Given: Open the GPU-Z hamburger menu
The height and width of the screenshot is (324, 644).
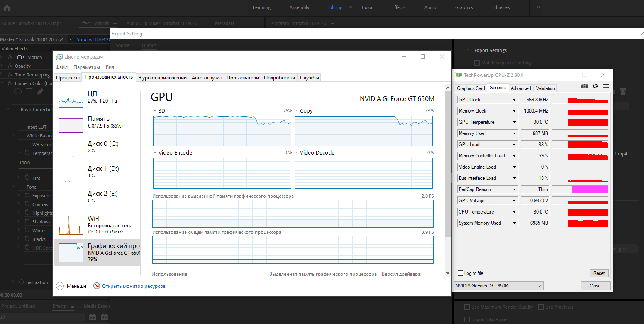Looking at the screenshot, I should (x=606, y=86).
